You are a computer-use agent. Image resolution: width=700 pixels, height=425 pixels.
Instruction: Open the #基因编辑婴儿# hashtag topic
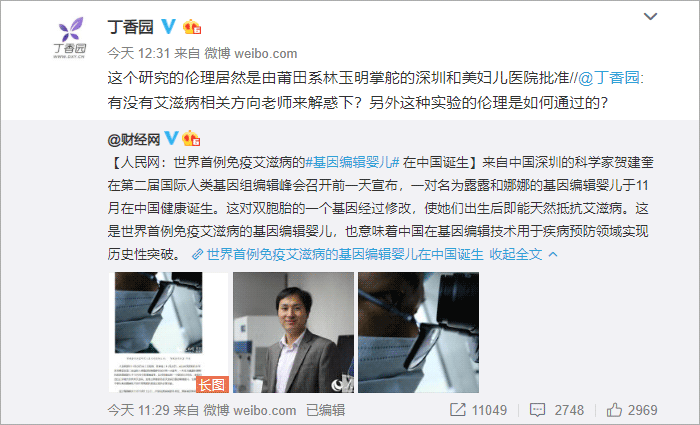352,162
